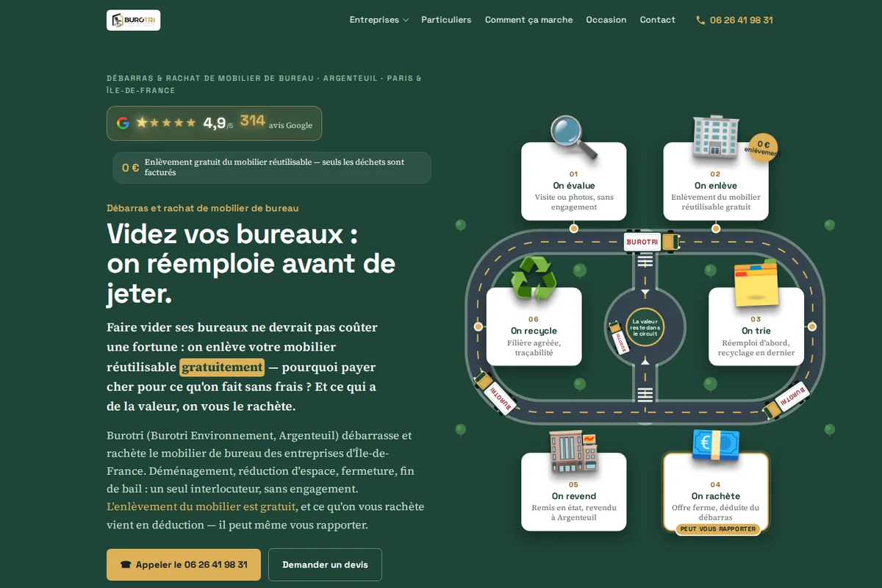Expand the Entreprises menu chevron
The width and height of the screenshot is (882, 588).
406,21
